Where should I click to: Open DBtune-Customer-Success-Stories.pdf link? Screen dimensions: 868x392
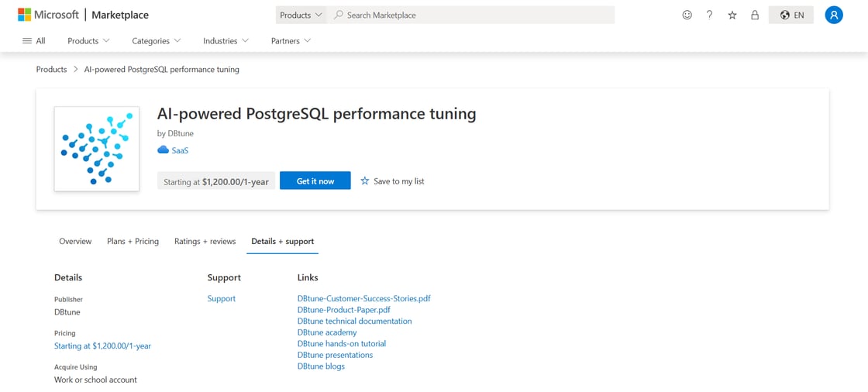tap(363, 298)
